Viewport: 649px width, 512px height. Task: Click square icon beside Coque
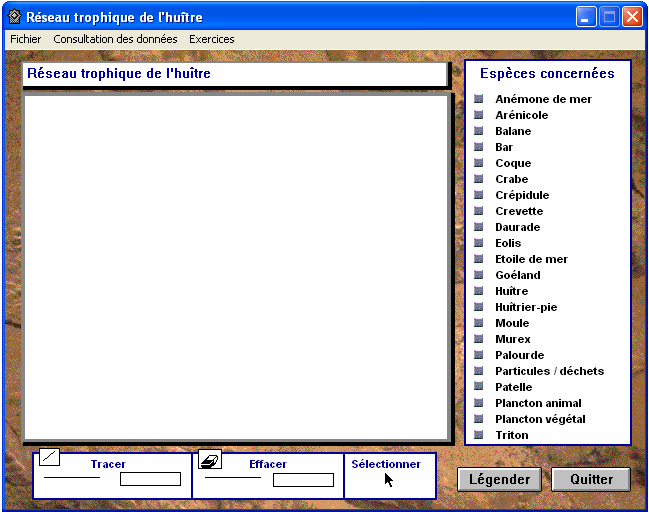point(478,163)
